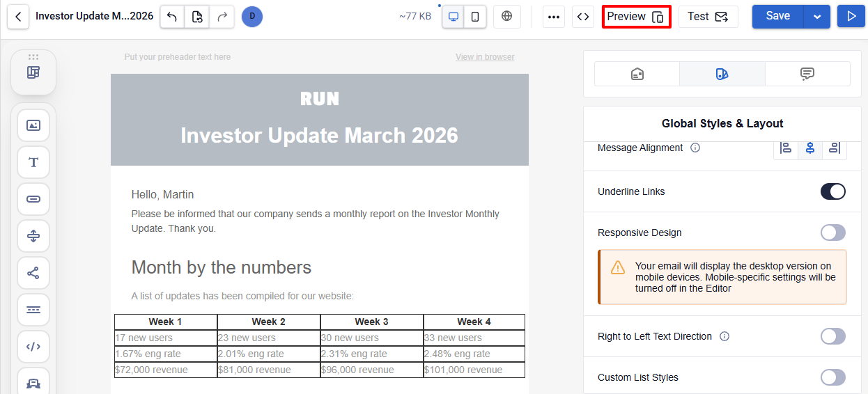
Task: Select the Image block
Action: click(33, 125)
